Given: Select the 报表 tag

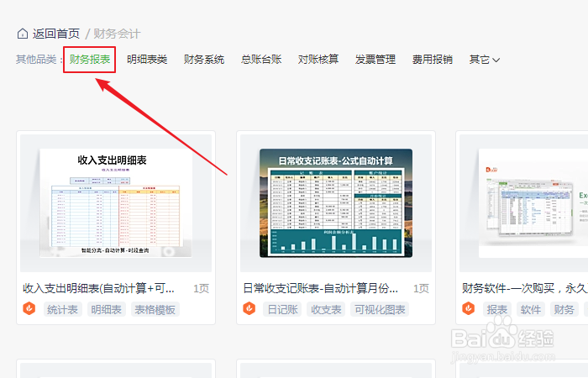Looking at the screenshot, I should 497,309.
